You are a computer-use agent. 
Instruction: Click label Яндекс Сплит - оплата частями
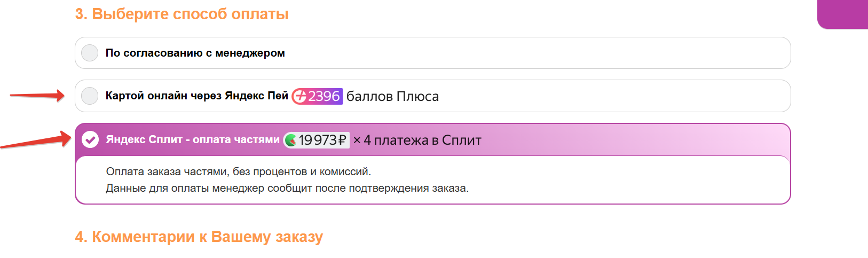pyautogui.click(x=193, y=139)
